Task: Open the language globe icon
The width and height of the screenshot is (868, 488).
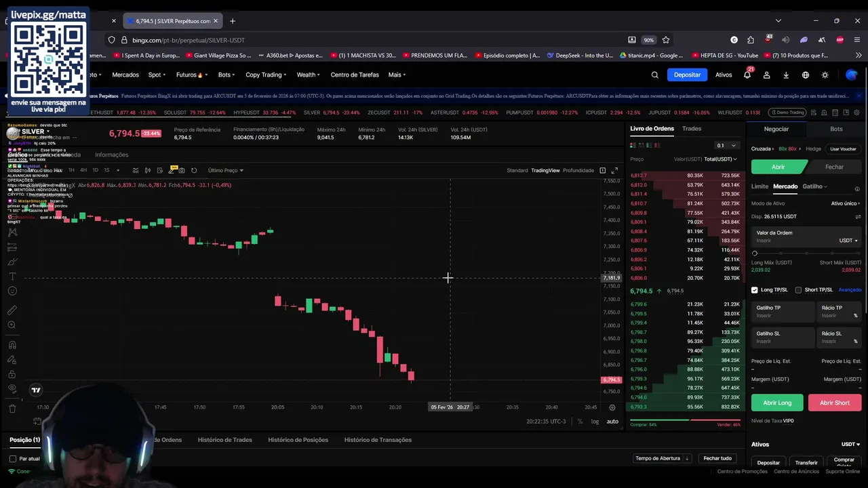Action: tap(806, 75)
